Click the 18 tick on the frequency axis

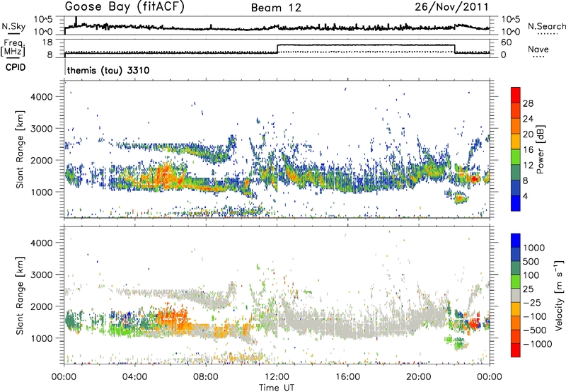coord(47,42)
